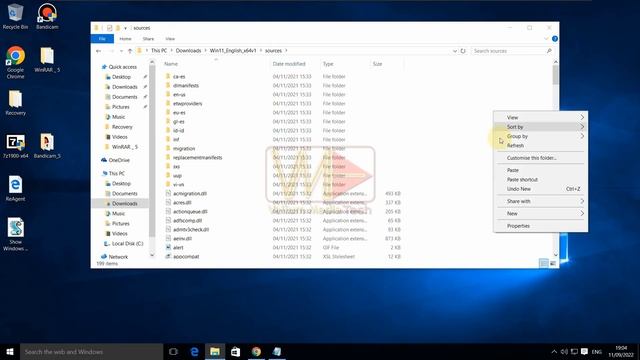The width and height of the screenshot is (640, 360).
Task: Click Win11_English_x64v1 breadcrumb
Action: click(233, 51)
